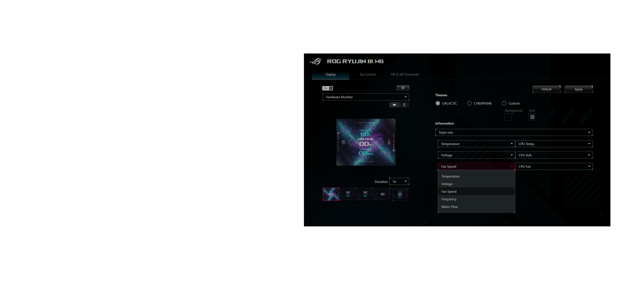Open the CPU Volt. sensor dropdown
644x299 pixels.
tap(554, 155)
